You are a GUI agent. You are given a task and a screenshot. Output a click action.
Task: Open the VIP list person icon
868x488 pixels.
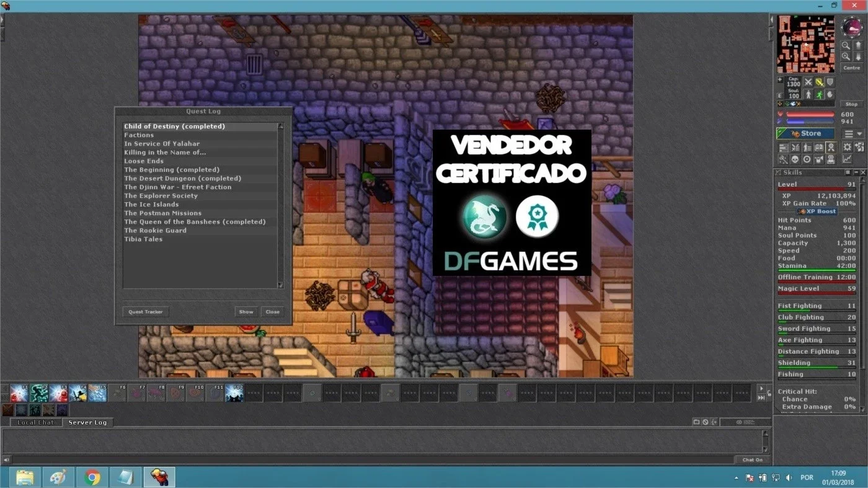click(x=807, y=148)
